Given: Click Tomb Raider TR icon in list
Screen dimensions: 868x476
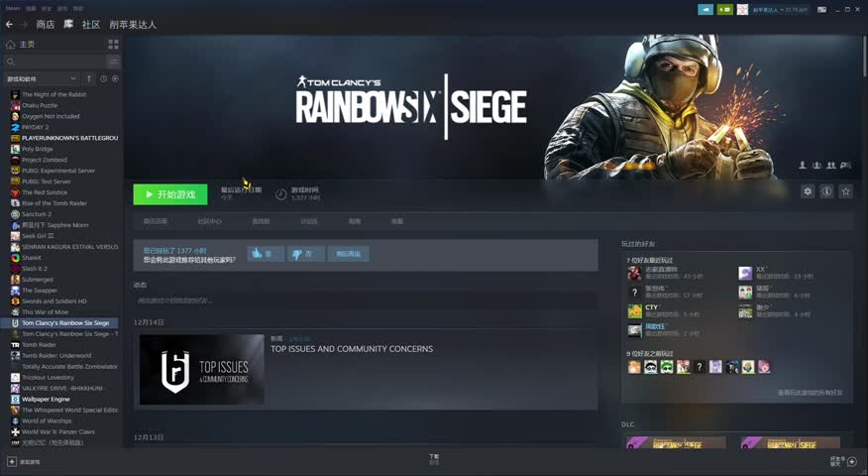Looking at the screenshot, I should point(16,345).
